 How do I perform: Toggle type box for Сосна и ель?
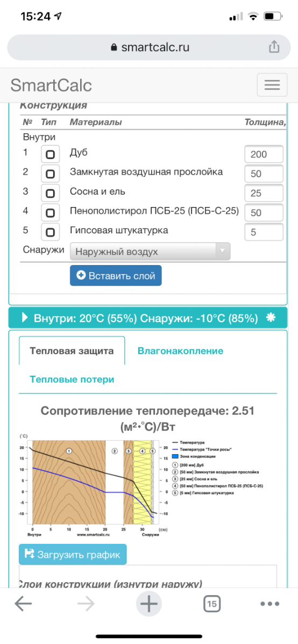coord(50,194)
